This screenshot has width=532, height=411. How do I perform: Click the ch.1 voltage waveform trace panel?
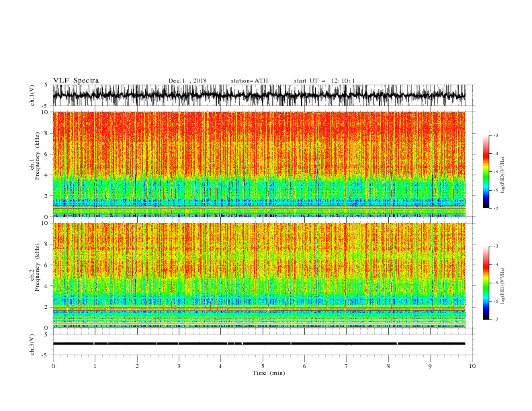coord(259,95)
